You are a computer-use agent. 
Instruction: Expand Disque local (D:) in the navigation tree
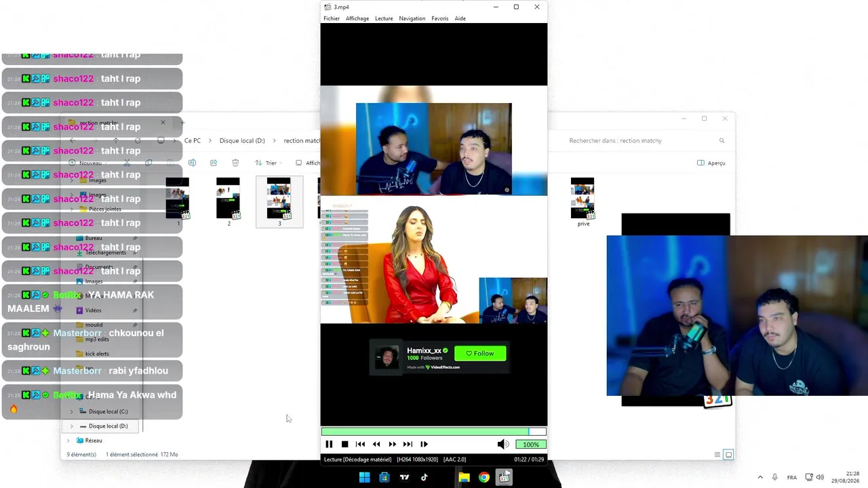coord(71,426)
